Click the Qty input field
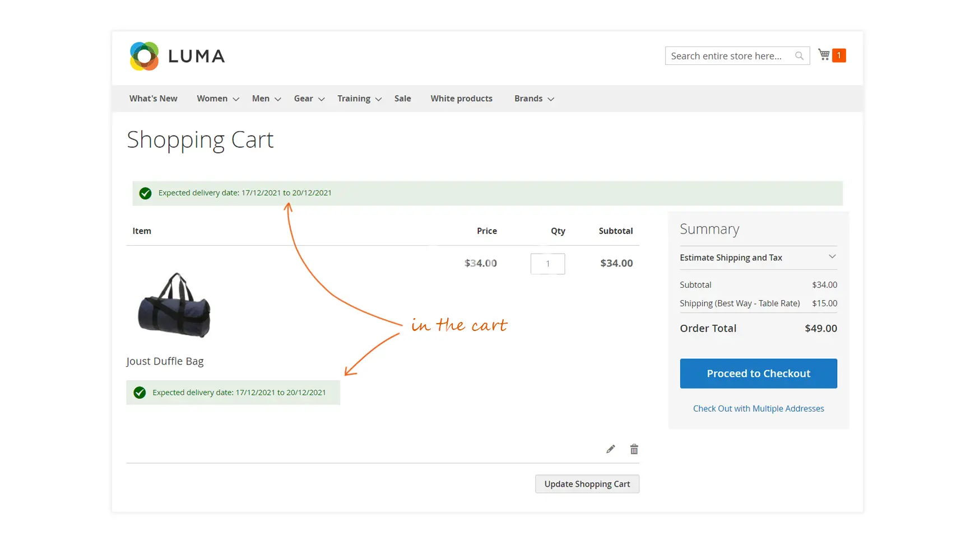This screenshot has width=975, height=560. 547,264
